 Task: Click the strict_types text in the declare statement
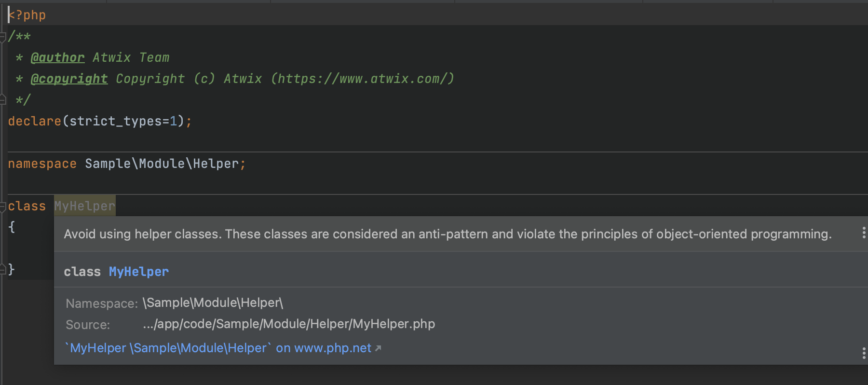(x=116, y=121)
